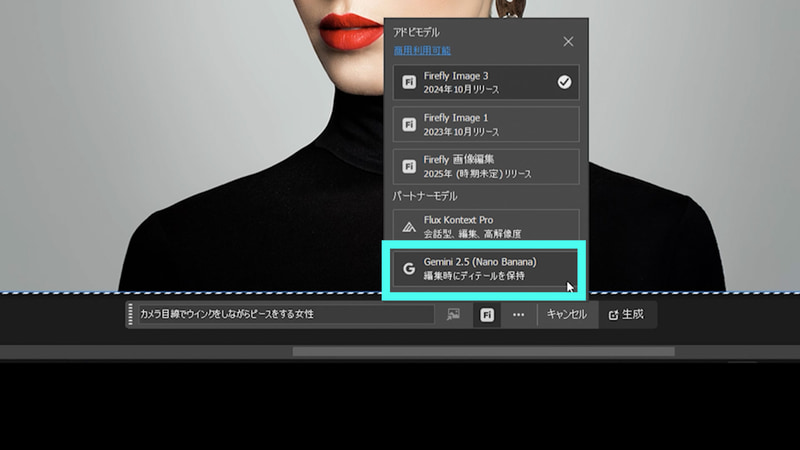
Task: Open the model picker Fi button in taskbar
Action: (487, 315)
